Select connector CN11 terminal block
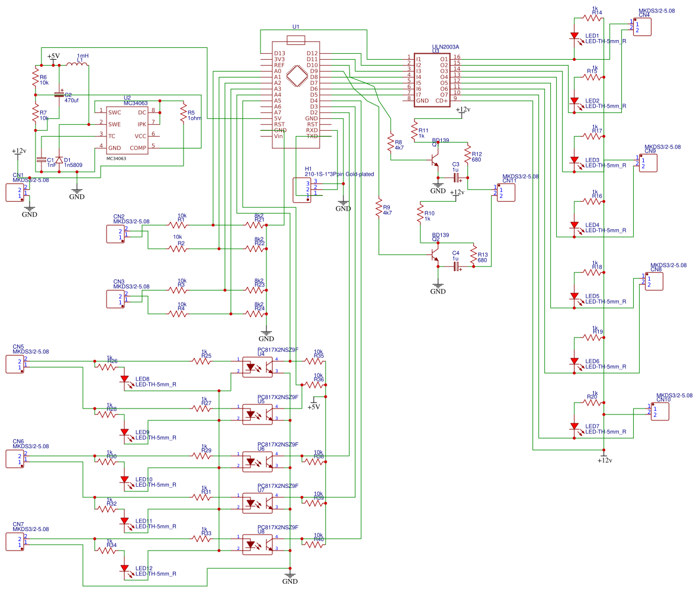Viewport: 700px width, 592px height. pos(506,193)
